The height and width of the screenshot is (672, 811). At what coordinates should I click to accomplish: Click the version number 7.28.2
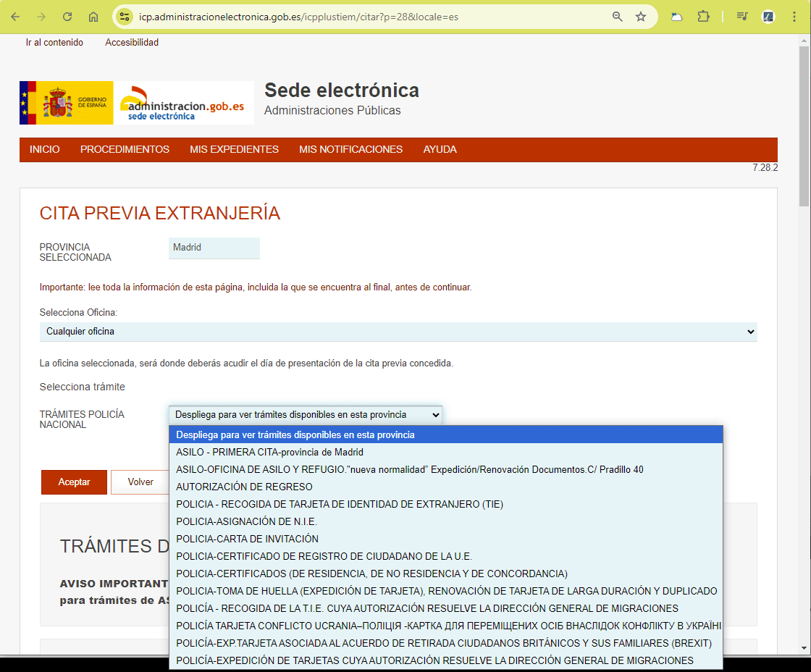765,167
